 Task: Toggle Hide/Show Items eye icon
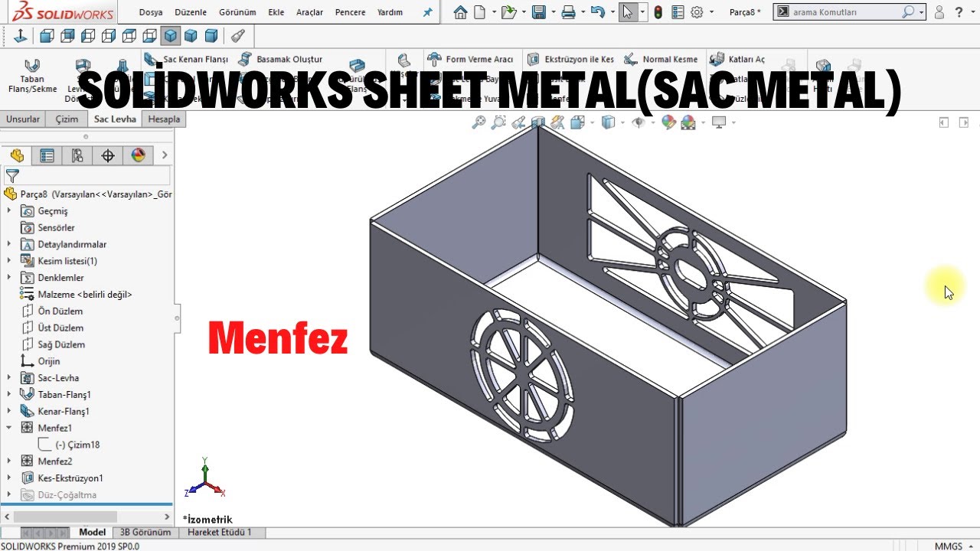click(x=638, y=122)
